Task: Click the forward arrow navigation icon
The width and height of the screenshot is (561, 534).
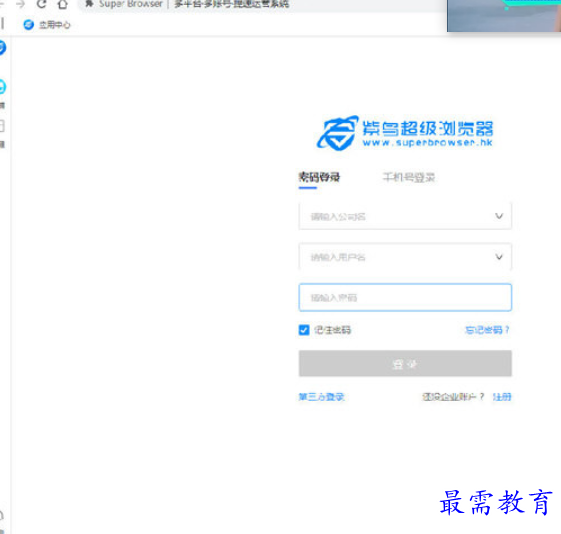Action: (21, 4)
